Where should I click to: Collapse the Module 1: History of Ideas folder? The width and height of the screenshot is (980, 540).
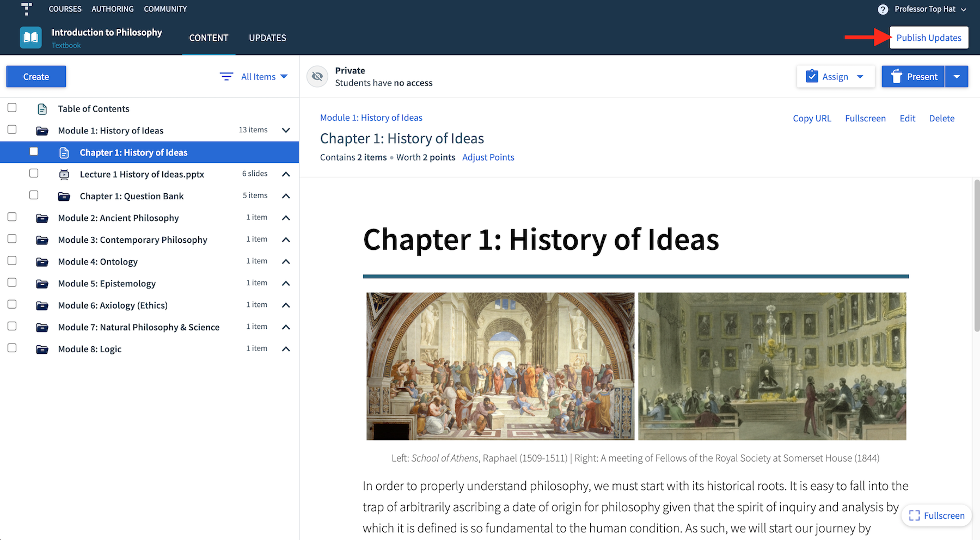[x=286, y=130]
